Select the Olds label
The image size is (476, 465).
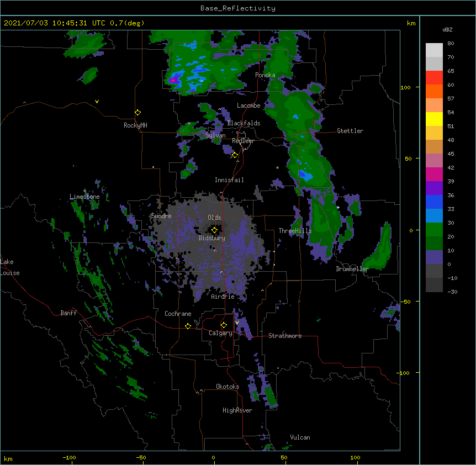(214, 218)
